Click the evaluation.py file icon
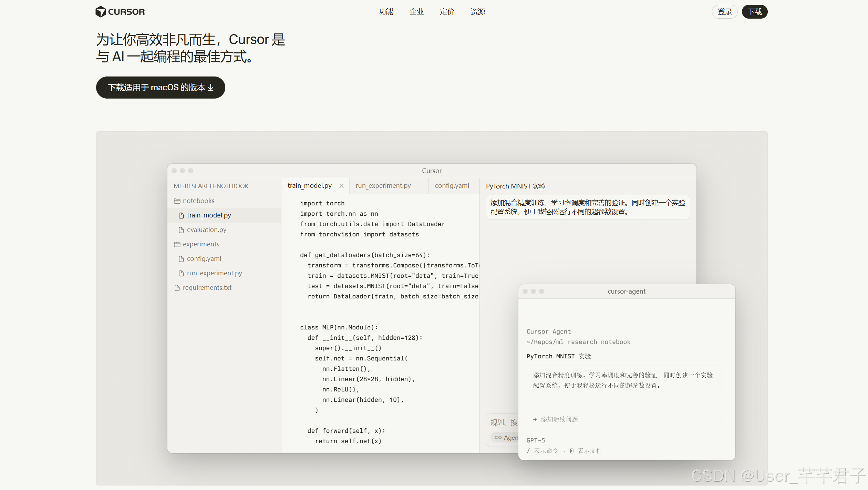The height and width of the screenshot is (490, 868). click(181, 230)
